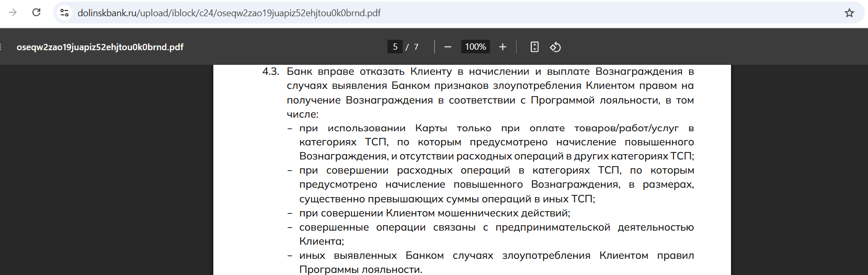Zoom out the PDF with minus button
Image resolution: width=868 pixels, height=275 pixels.
tap(448, 47)
